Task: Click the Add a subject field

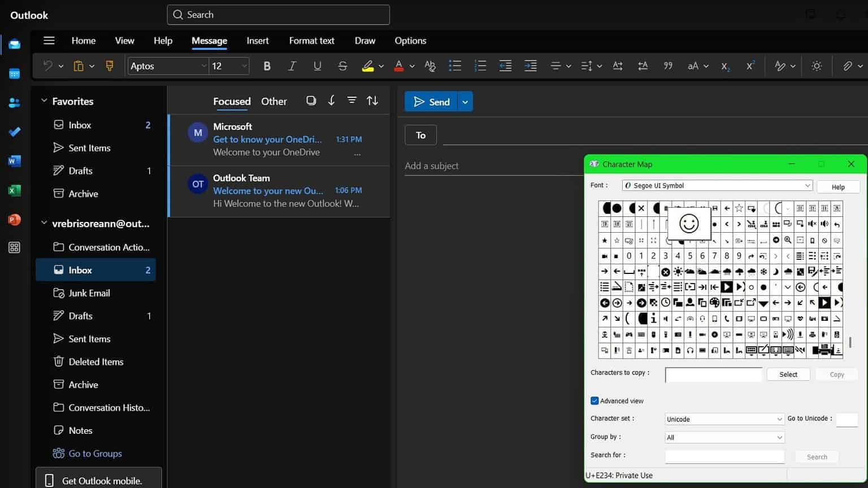Action: point(494,165)
